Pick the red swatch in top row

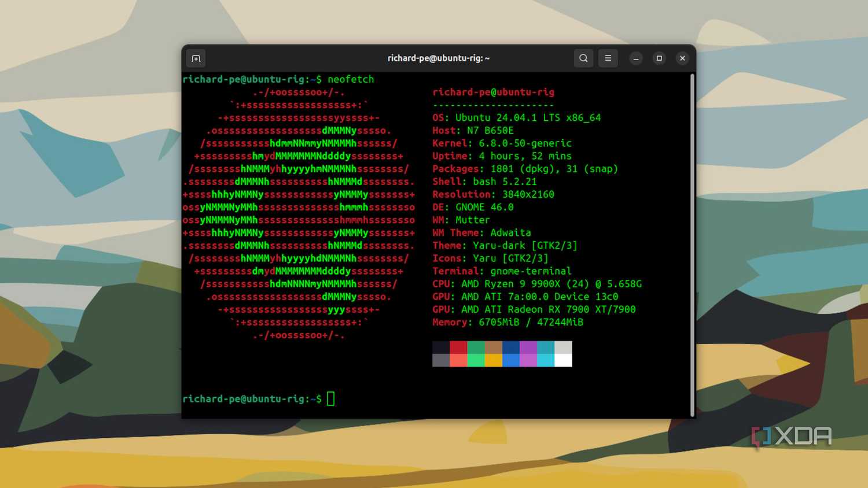458,347
